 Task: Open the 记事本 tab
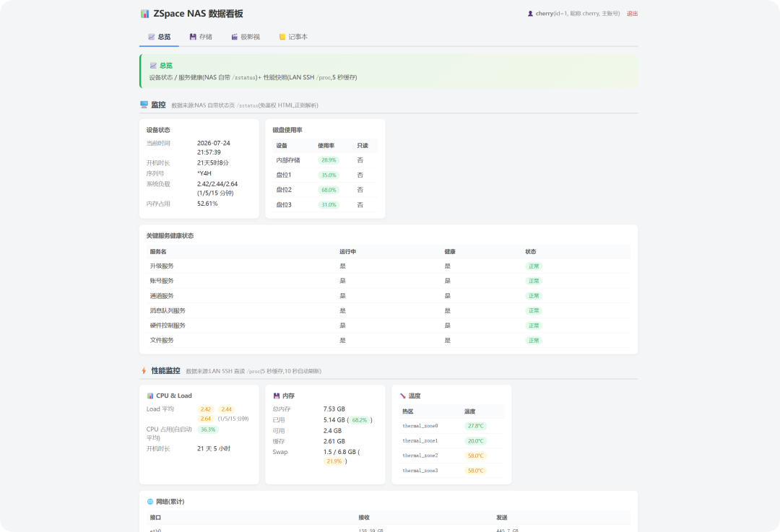(293, 37)
